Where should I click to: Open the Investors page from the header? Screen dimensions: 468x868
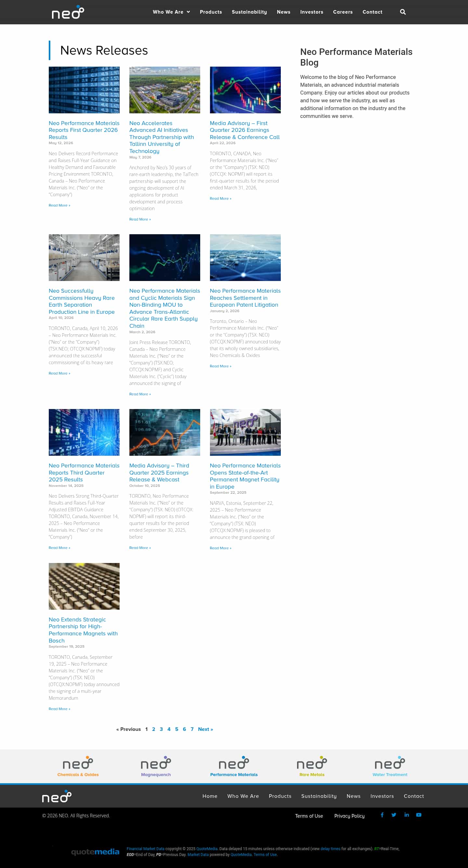click(312, 12)
